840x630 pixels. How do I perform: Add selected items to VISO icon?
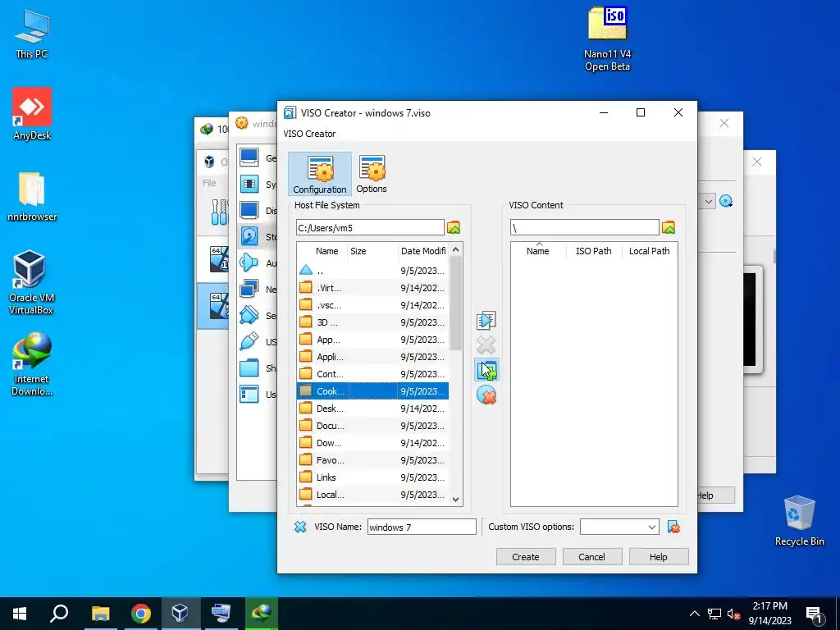tap(486, 320)
